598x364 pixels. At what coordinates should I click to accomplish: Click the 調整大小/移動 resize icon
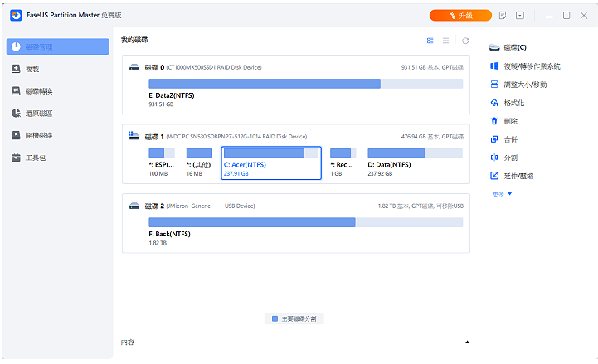(494, 85)
